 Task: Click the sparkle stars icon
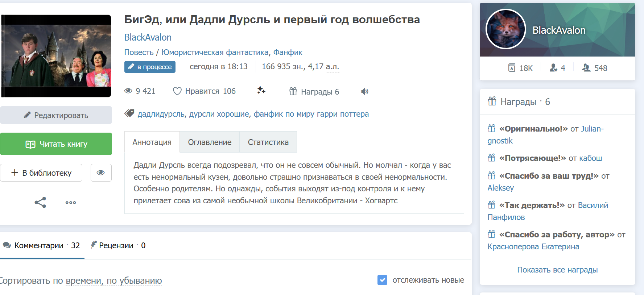(261, 91)
